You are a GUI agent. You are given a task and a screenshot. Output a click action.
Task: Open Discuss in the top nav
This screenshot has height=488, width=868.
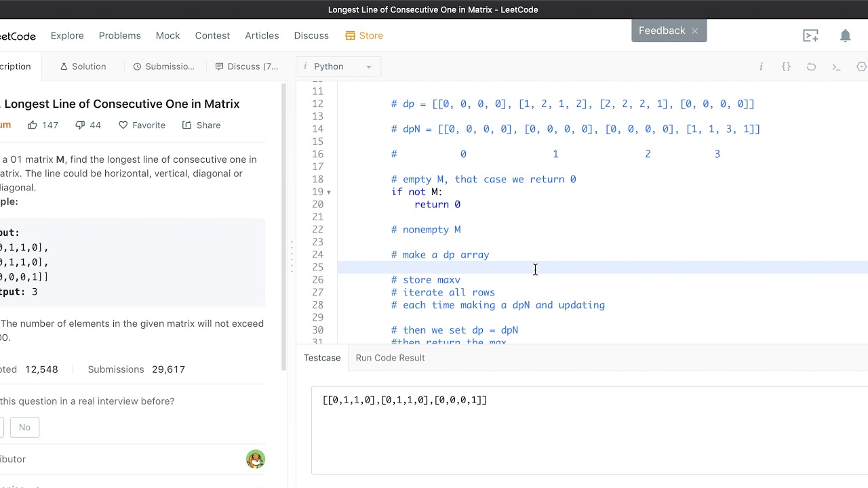click(x=311, y=36)
